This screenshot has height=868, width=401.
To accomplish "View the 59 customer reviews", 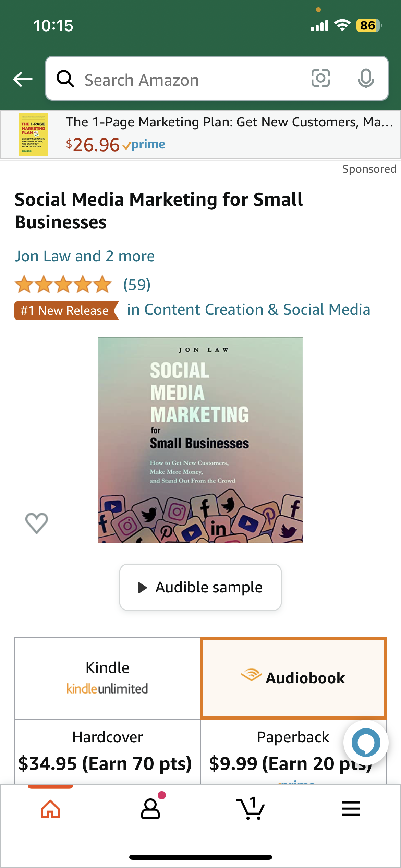I will (137, 285).
